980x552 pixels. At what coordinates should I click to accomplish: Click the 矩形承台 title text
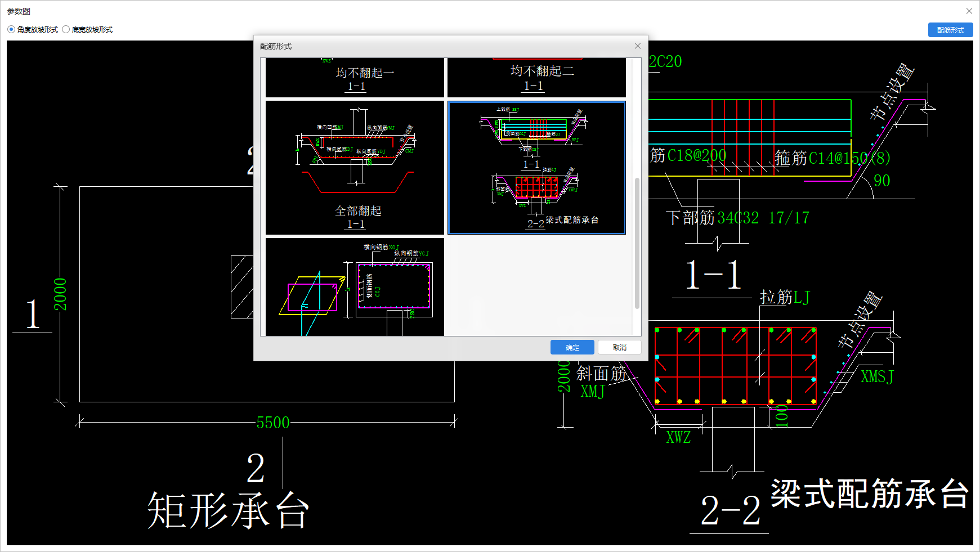pyautogui.click(x=229, y=510)
